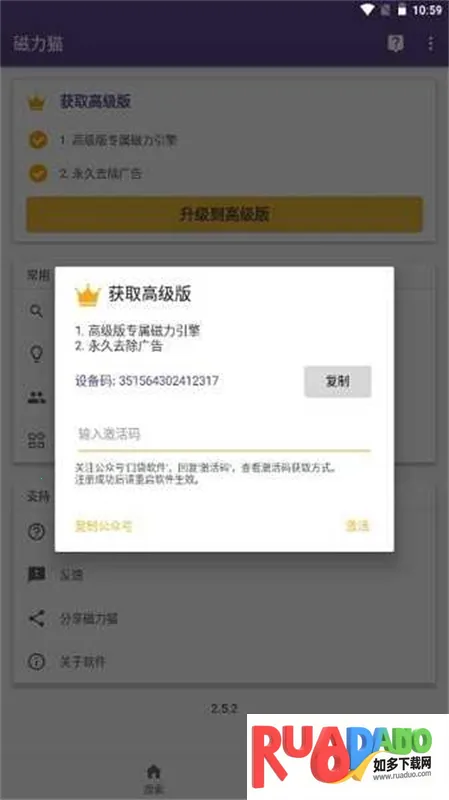Viewport: 449px width, 800px height.
Task: Click the 复制 button next to device code
Action: (338, 381)
